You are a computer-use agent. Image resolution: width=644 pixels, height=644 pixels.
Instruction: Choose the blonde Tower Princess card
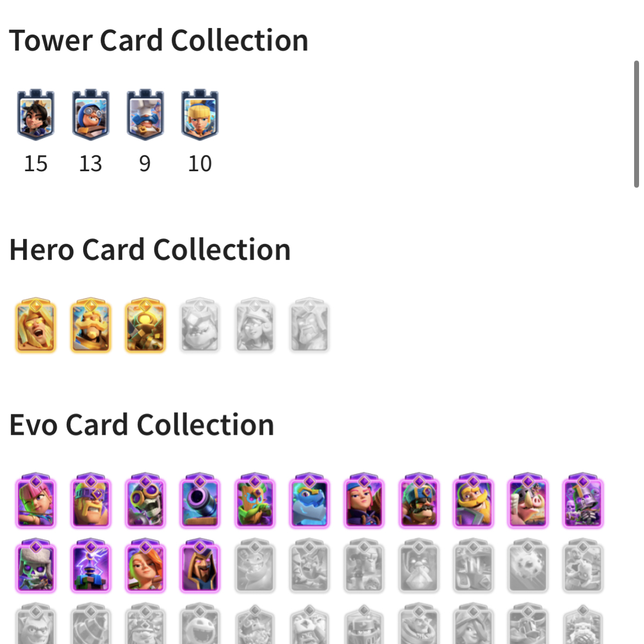tap(200, 114)
